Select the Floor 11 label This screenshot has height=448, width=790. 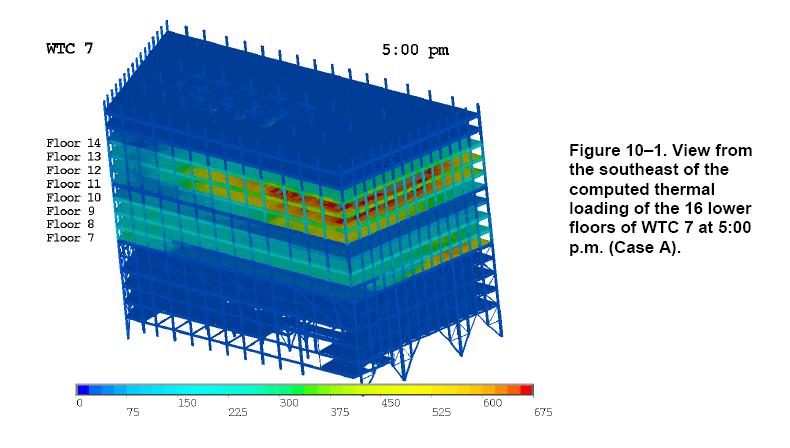click(74, 184)
